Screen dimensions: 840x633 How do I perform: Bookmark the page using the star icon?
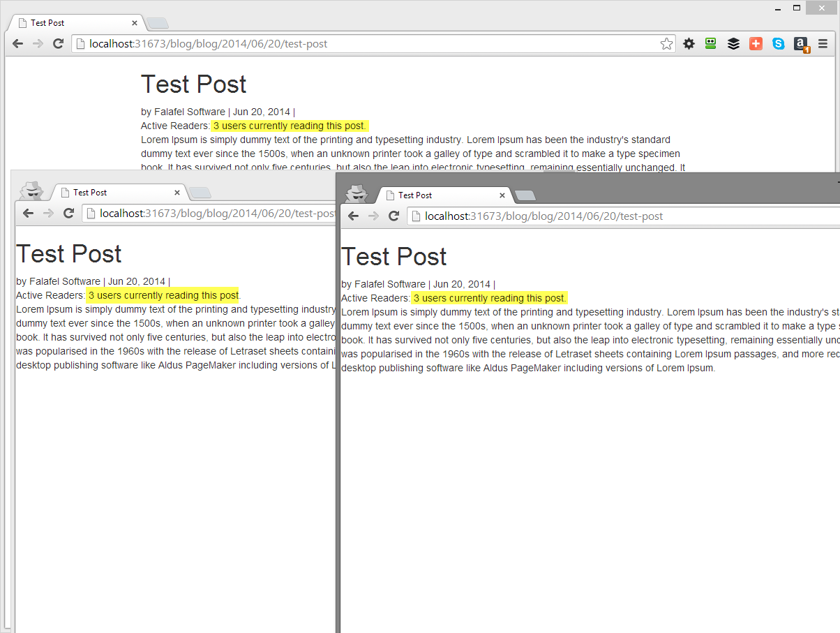[x=666, y=43]
